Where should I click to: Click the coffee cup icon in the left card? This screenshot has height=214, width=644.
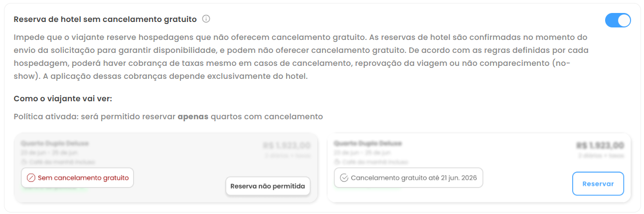coord(24,162)
